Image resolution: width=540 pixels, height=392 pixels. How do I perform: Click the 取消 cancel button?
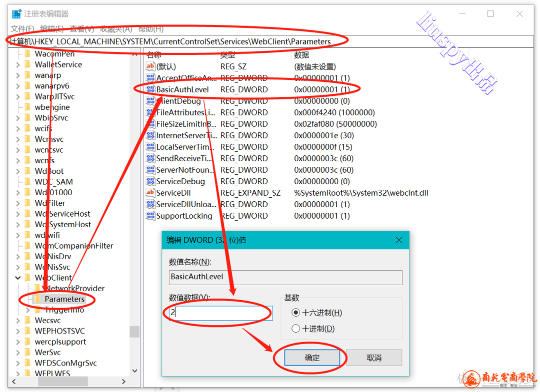[374, 358]
